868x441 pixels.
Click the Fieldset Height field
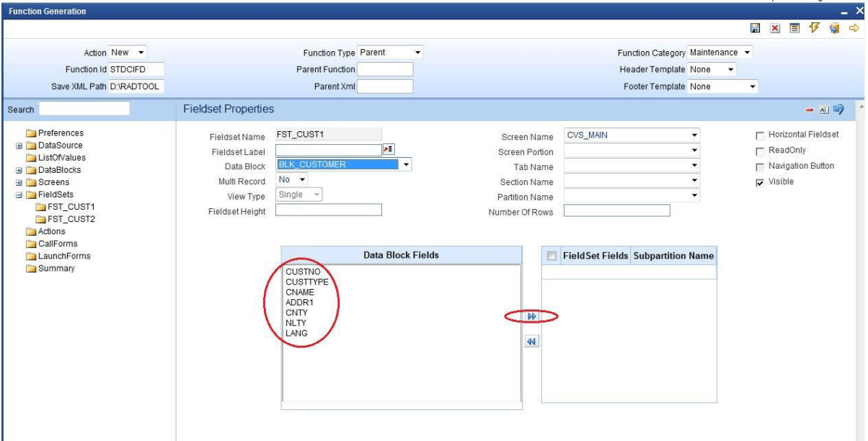tap(329, 210)
